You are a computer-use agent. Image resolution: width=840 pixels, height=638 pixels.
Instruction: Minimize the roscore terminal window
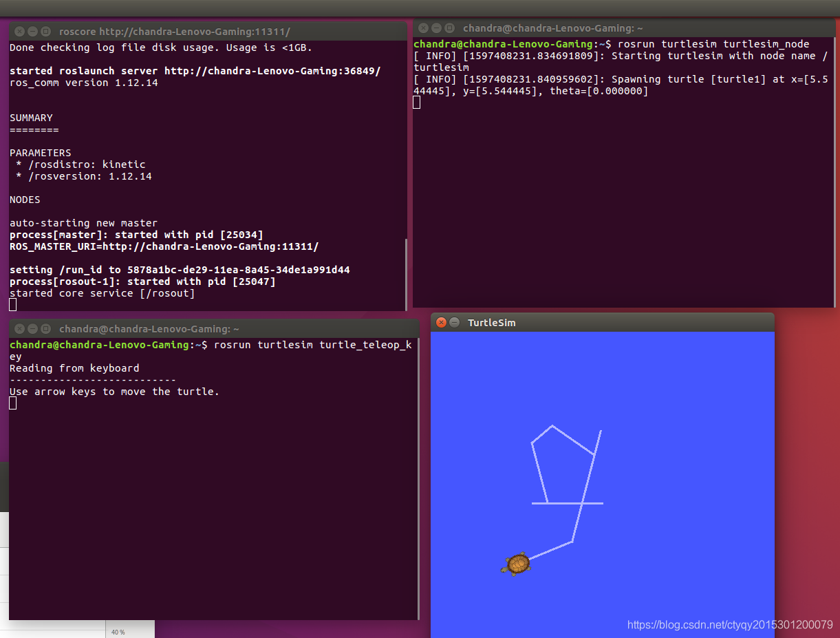click(32, 31)
